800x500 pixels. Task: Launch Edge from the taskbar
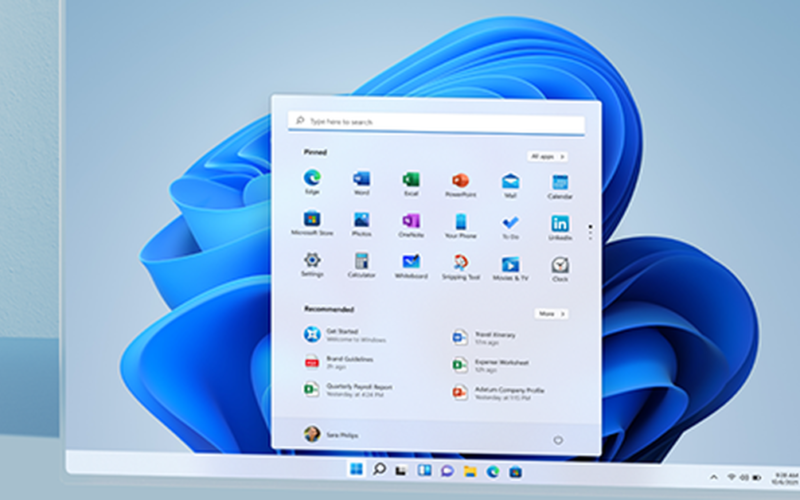tap(493, 472)
